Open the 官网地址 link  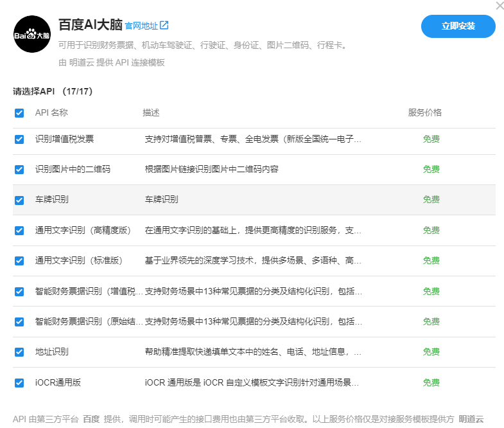click(x=141, y=26)
